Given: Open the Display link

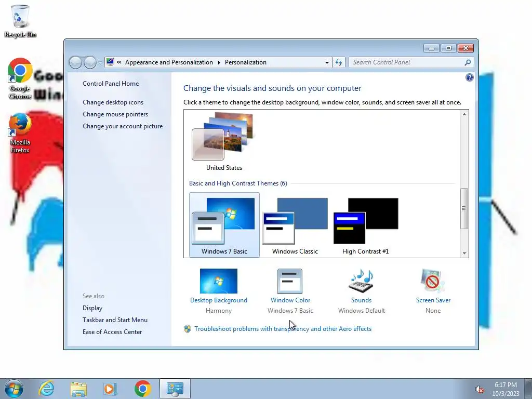Looking at the screenshot, I should (92, 308).
